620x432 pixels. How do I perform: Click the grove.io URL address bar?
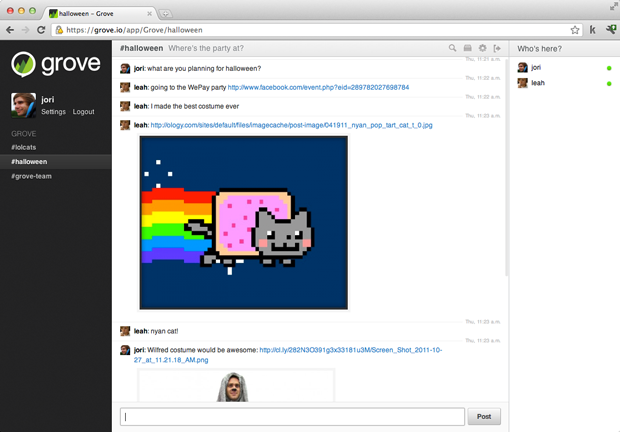(316, 30)
